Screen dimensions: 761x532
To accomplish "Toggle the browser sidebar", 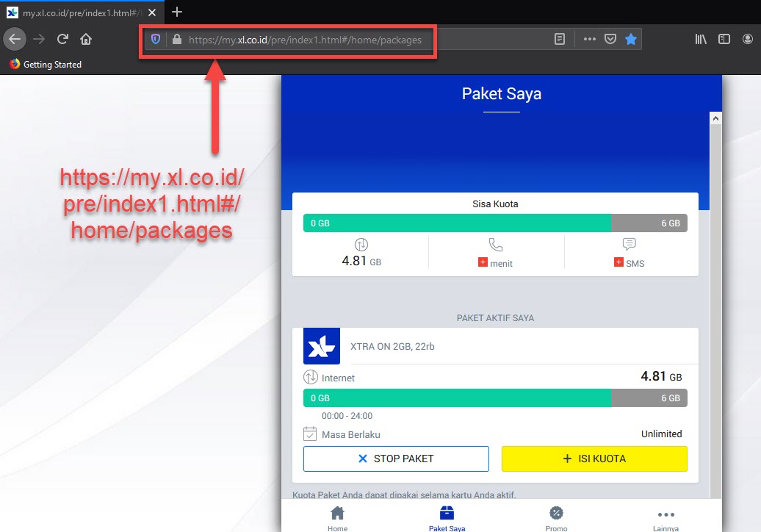I will tap(724, 39).
